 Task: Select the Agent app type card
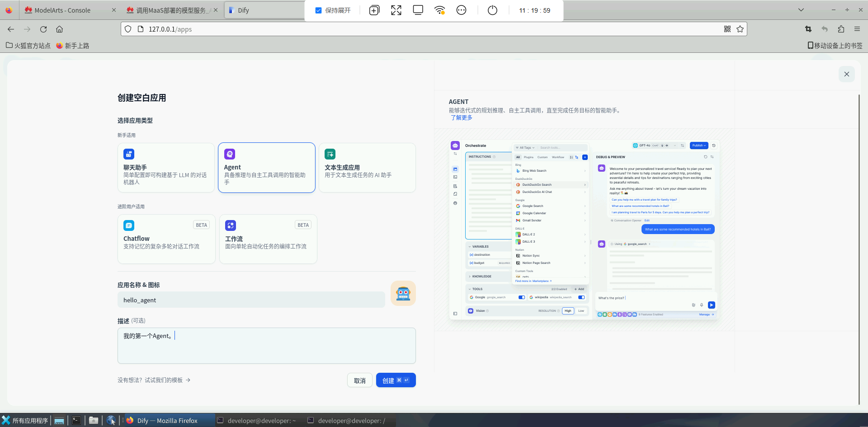[x=267, y=168]
